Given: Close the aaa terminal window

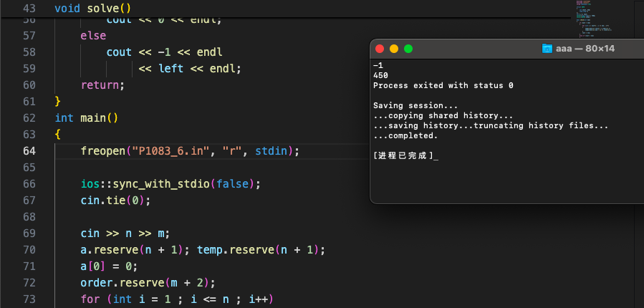Looking at the screenshot, I should [379, 49].
